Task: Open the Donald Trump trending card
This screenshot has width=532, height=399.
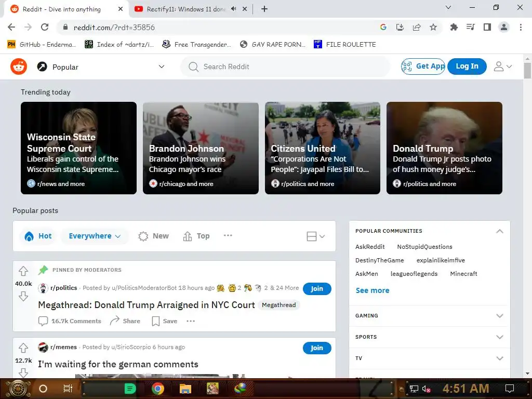Action: 445,148
